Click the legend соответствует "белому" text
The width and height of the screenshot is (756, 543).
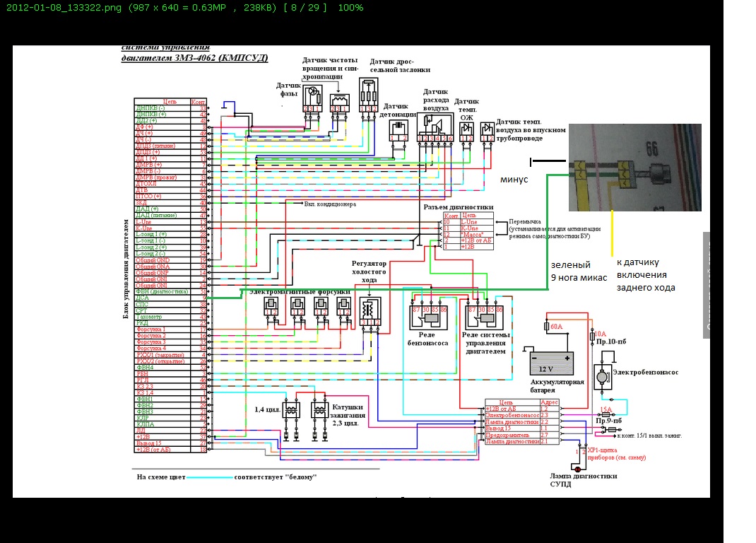pyautogui.click(x=276, y=477)
